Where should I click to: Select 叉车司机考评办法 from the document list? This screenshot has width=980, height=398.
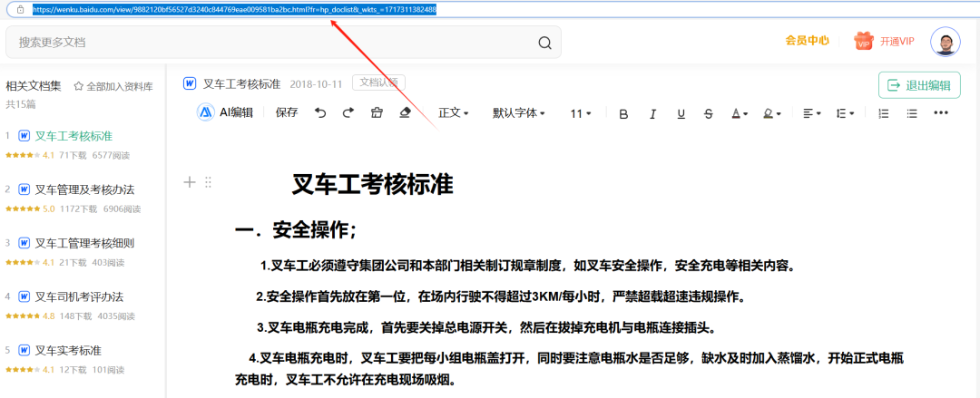tap(79, 296)
